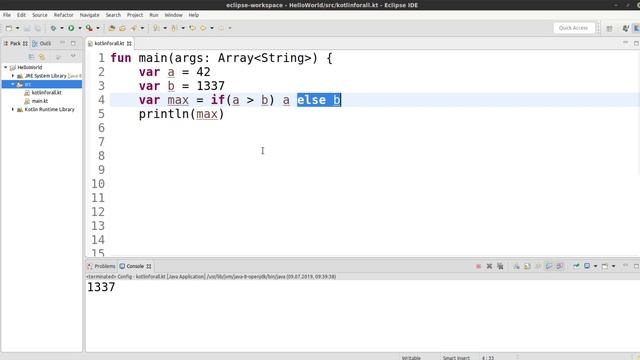Click the Search flashlight toolbar icon
The image size is (640, 360).
pyautogui.click(x=133, y=28)
